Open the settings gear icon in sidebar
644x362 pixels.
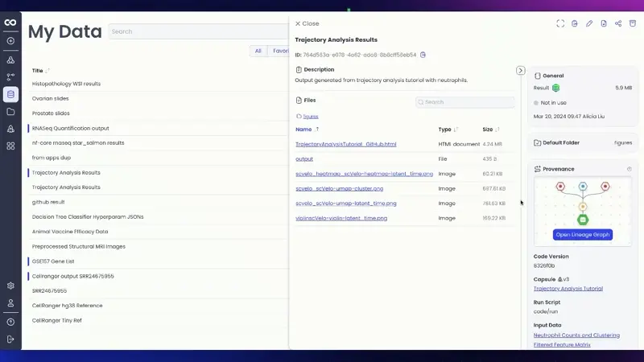coord(10,286)
